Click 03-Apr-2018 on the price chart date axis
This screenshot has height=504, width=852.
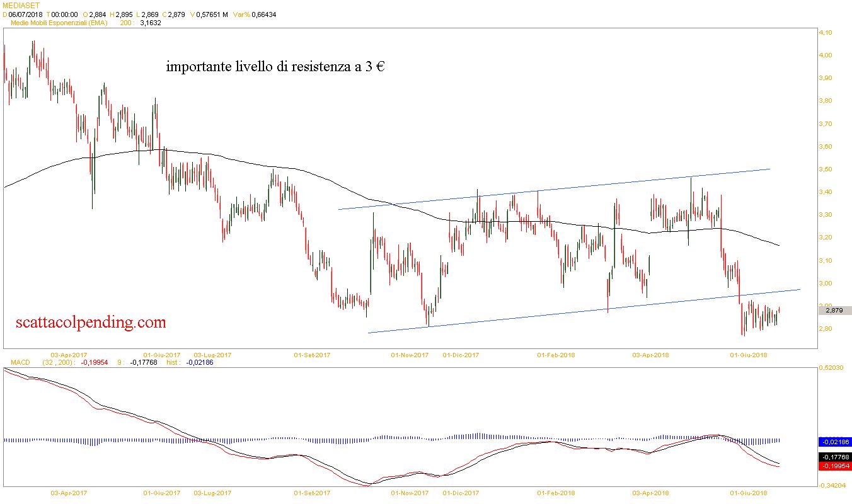650,355
